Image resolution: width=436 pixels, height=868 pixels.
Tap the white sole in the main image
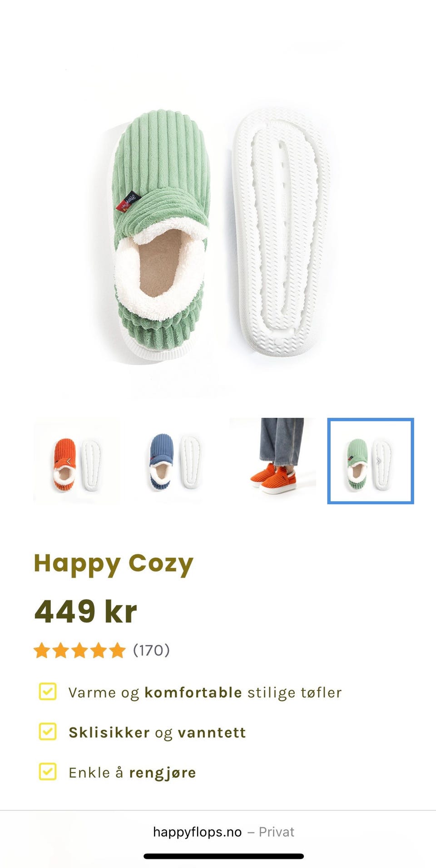click(x=281, y=232)
